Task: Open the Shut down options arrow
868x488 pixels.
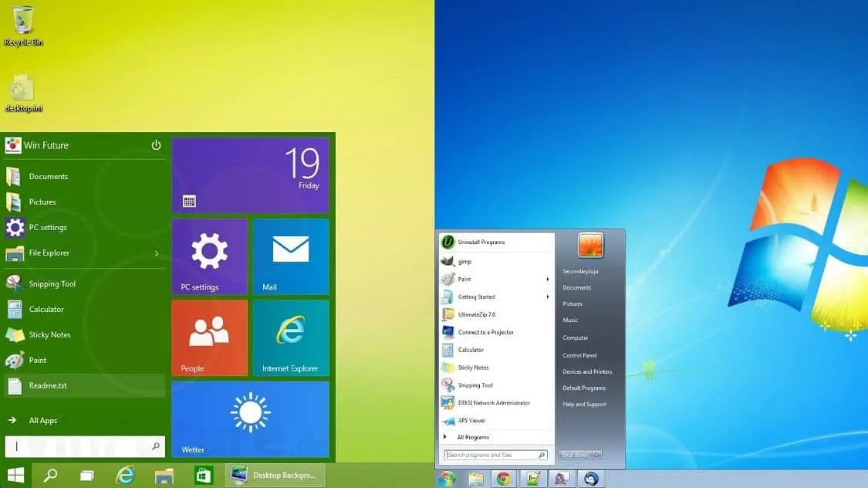Action: [x=597, y=456]
